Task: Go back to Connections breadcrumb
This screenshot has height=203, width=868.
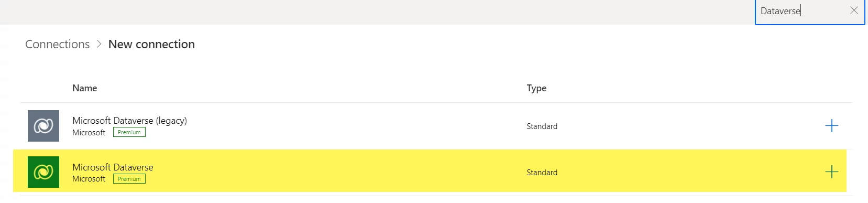Action: [x=58, y=45]
